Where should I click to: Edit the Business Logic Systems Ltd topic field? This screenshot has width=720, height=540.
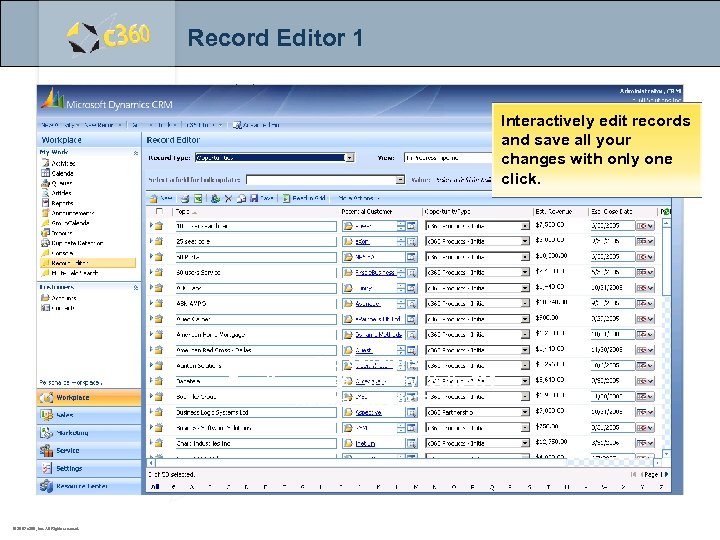(256, 412)
